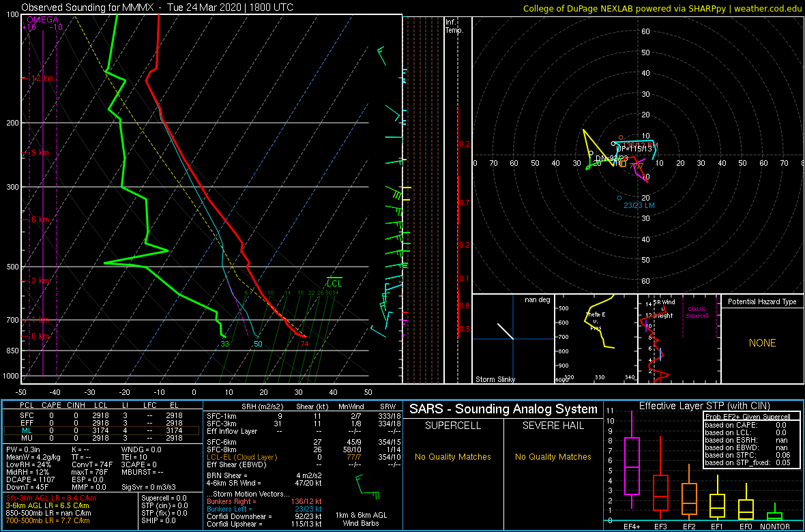
Task: Click the 12 km height marker
Action: click(42, 78)
